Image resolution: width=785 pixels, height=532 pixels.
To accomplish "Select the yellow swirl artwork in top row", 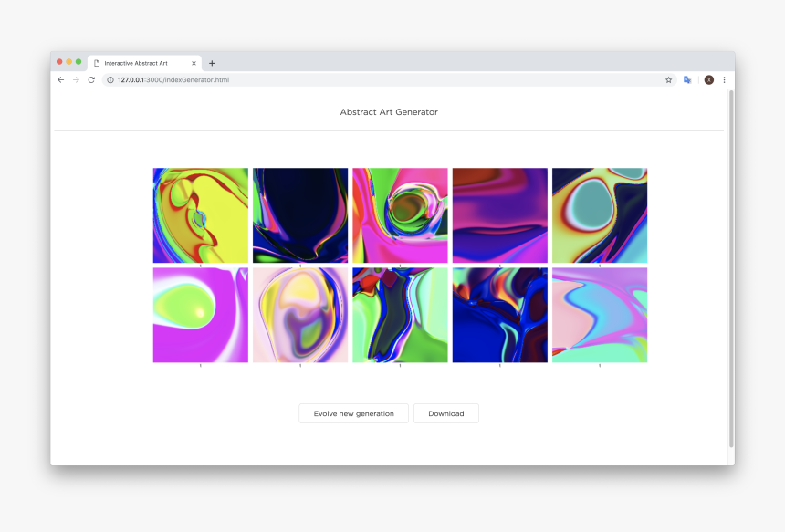I will click(x=200, y=215).
